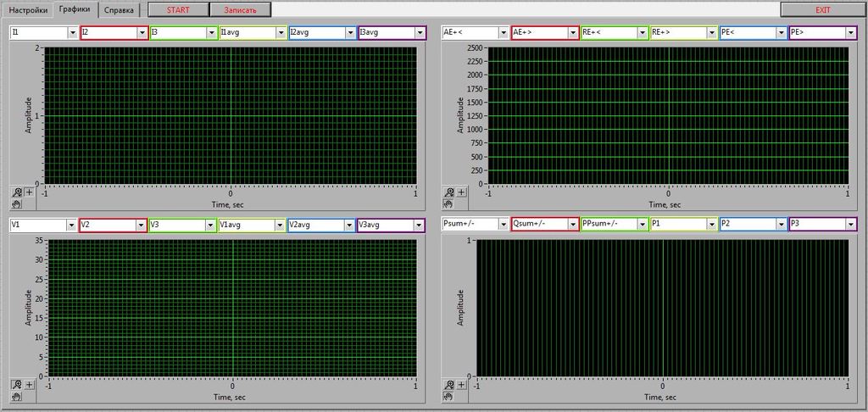
Task: Select cursor crosshair tool on current graph
Action: pos(29,192)
